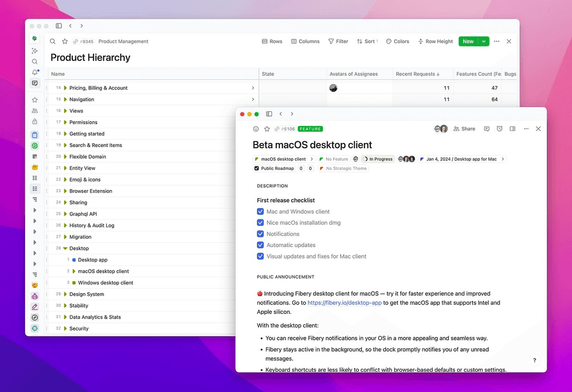Open the overflow menu on the feature panel
This screenshot has width=572, height=392.
526,128
